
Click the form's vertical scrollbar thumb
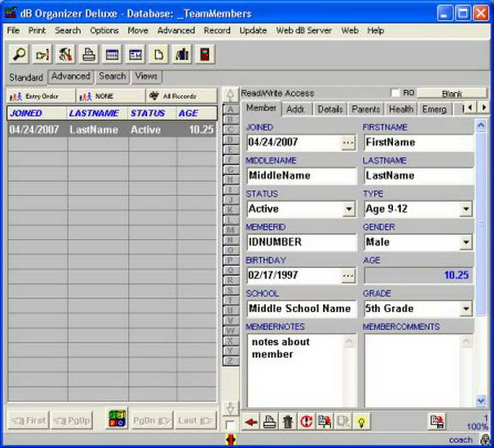tap(481, 224)
